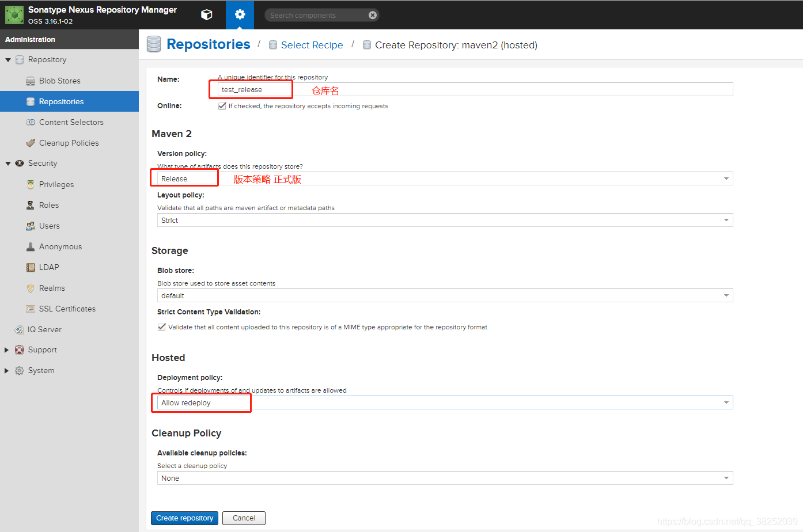Click the Create Repository breadcrumb icon
The height and width of the screenshot is (532, 803).
tap(367, 45)
